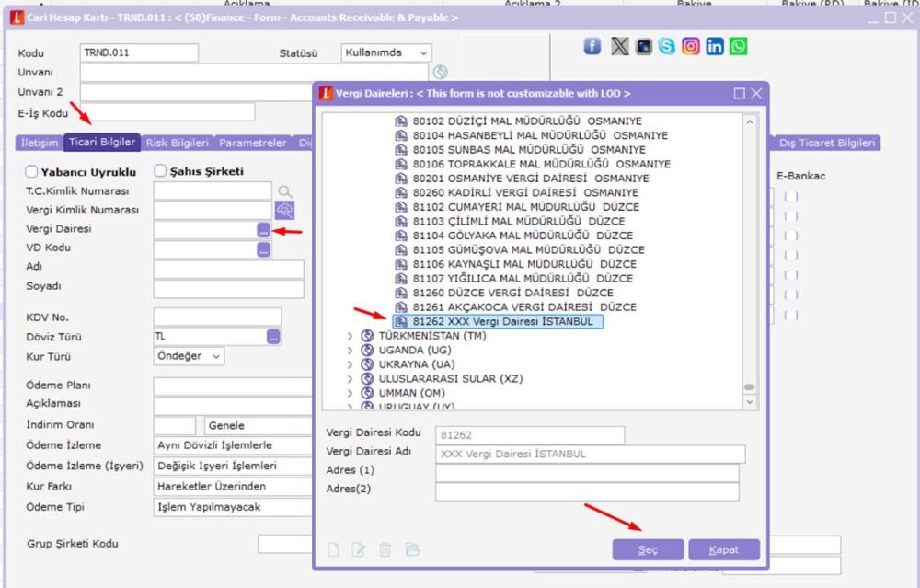Image resolution: width=920 pixels, height=588 pixels.
Task: Open the Facebook social media icon
Action: click(x=592, y=46)
